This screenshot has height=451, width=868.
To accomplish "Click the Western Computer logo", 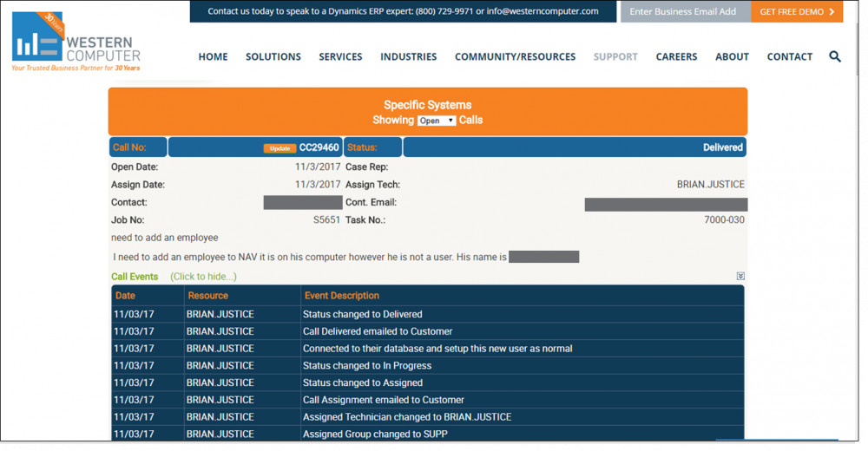I will pos(76,42).
